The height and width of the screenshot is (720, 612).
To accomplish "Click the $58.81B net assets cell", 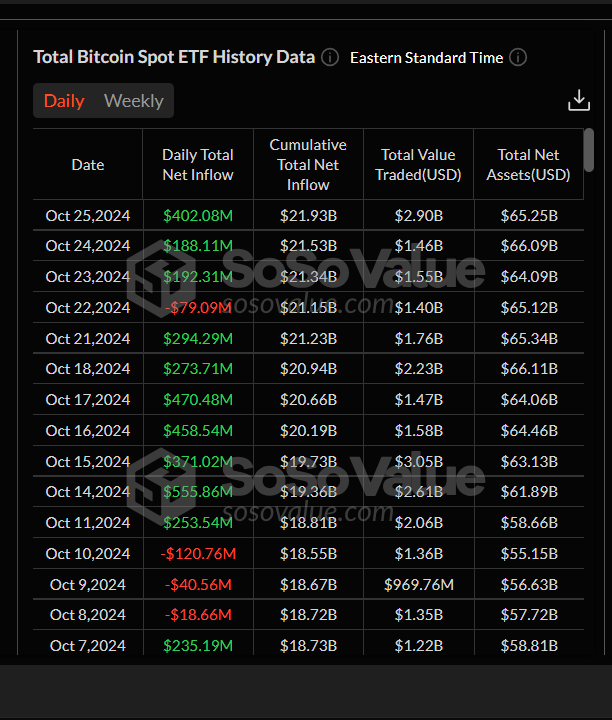I will tap(528, 646).
